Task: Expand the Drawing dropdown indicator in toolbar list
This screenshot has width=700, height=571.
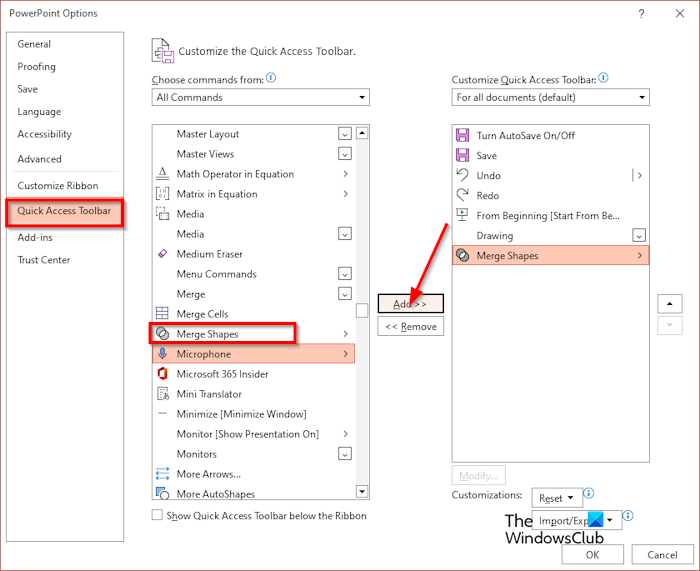Action: (639, 235)
